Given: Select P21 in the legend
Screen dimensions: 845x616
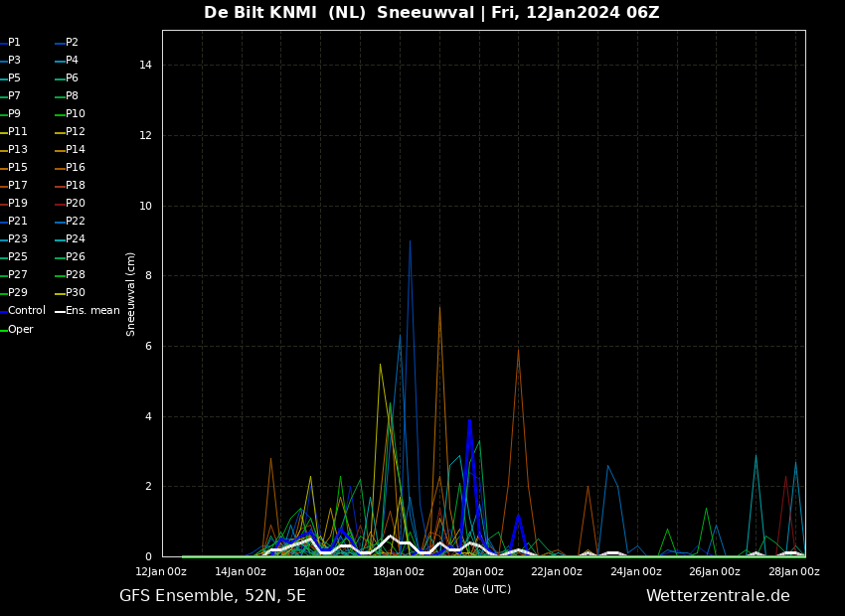Looking at the screenshot, I should click(18, 222).
